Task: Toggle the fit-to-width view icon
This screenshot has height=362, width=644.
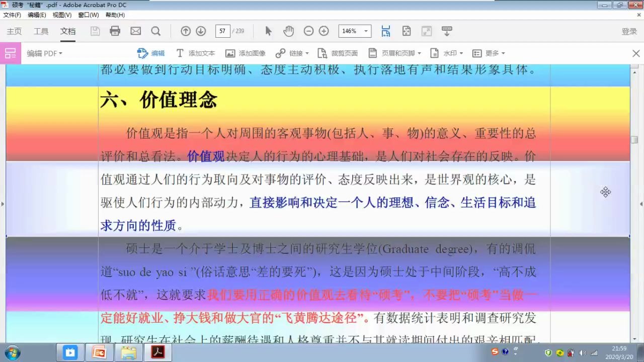Action: [385, 31]
